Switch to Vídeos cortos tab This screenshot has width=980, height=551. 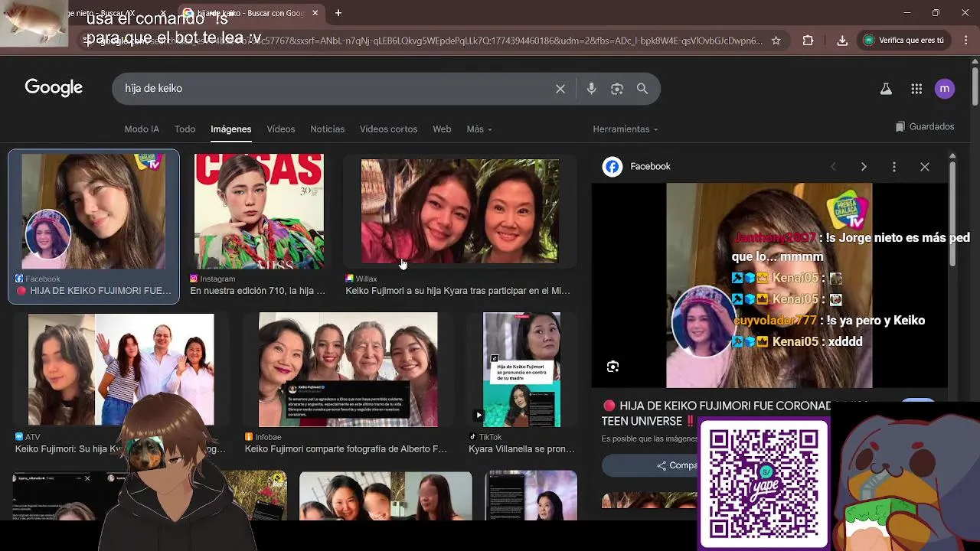click(x=388, y=129)
